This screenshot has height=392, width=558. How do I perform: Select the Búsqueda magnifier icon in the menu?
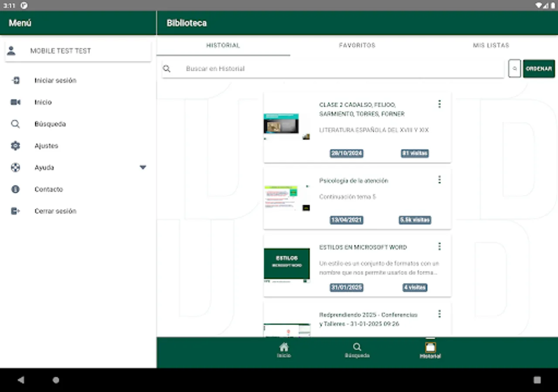pos(15,124)
